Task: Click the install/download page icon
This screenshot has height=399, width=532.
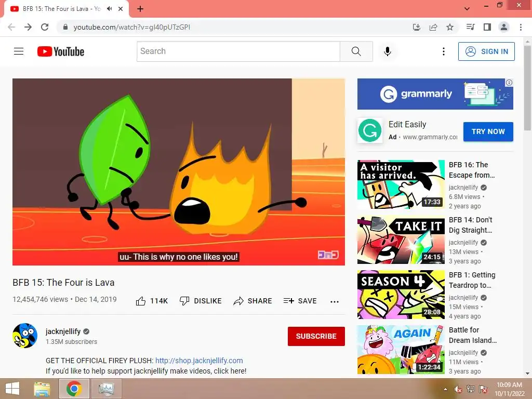Action: [417, 27]
